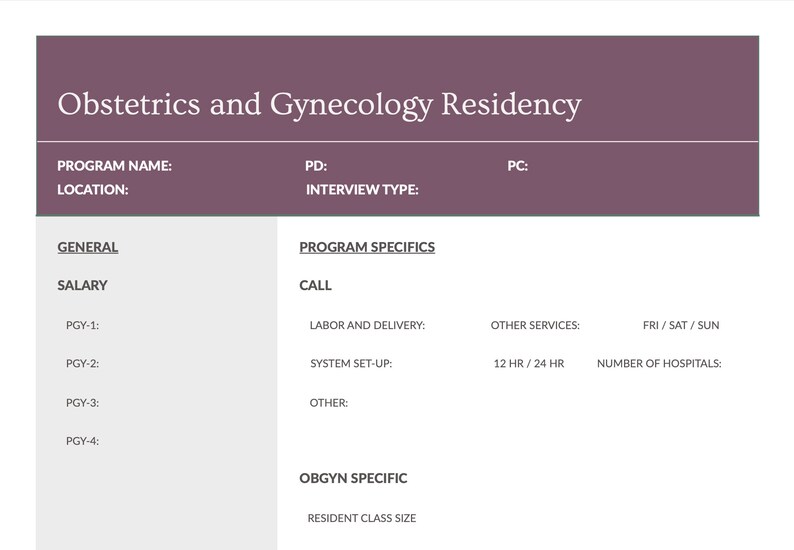Click the LABOR AND DELIVERY: label
Screen dimensions: 794x550
[x=367, y=325]
